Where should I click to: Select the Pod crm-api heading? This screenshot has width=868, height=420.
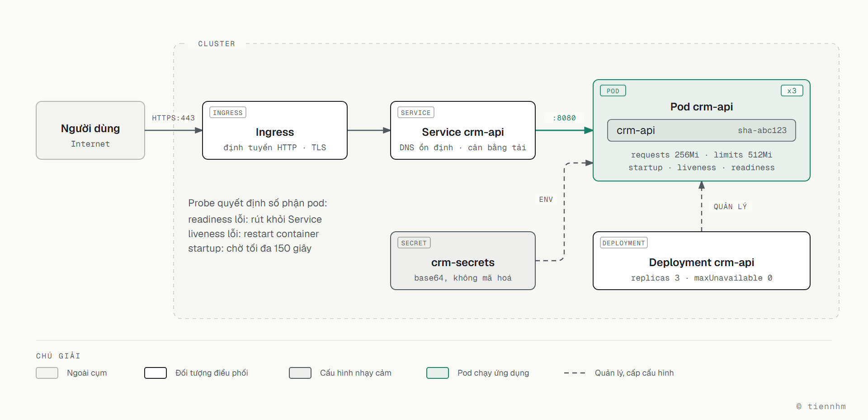(x=702, y=107)
